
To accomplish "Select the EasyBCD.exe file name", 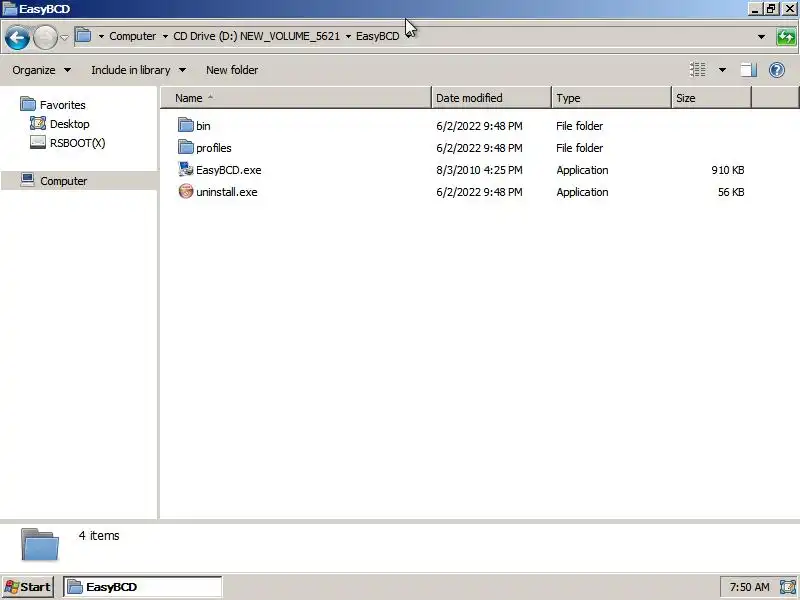I will coord(229,170).
